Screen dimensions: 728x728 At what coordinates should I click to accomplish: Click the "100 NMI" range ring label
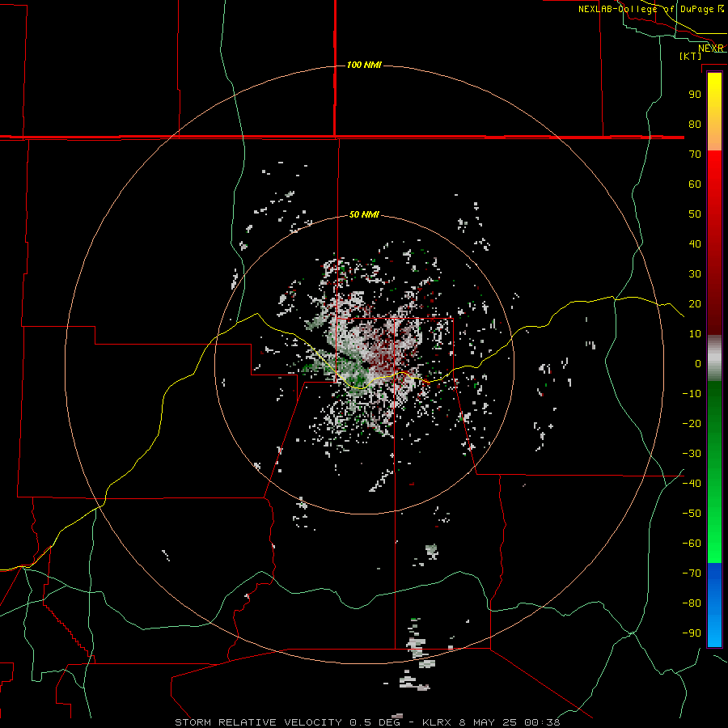[x=364, y=65]
